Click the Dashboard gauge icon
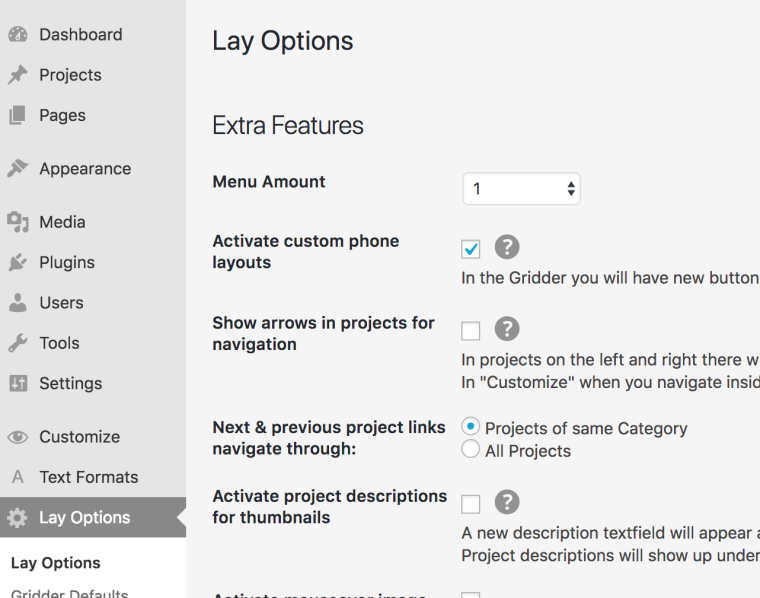Viewport: 760px width, 598px height. click(17, 35)
